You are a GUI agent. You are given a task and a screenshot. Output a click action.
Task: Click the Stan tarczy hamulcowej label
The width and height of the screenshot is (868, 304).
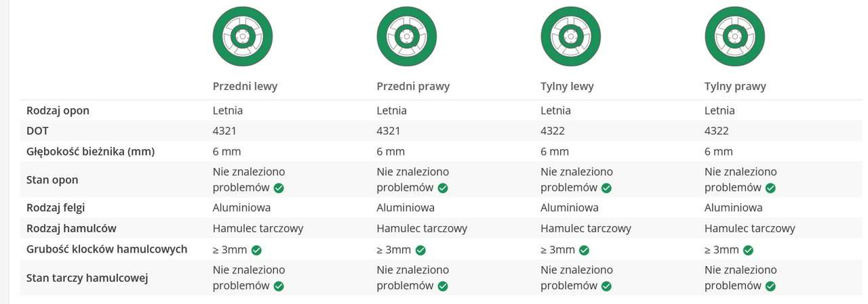[x=87, y=278]
